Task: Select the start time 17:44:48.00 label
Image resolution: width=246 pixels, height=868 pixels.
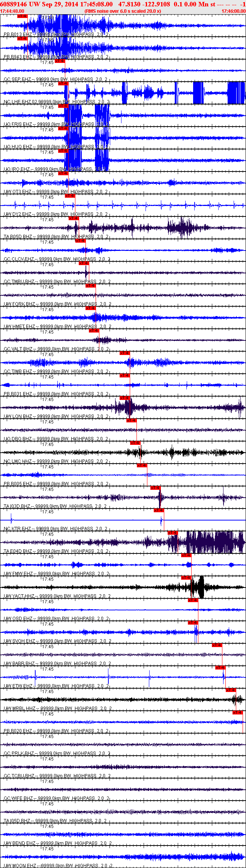Action: tap(12, 11)
